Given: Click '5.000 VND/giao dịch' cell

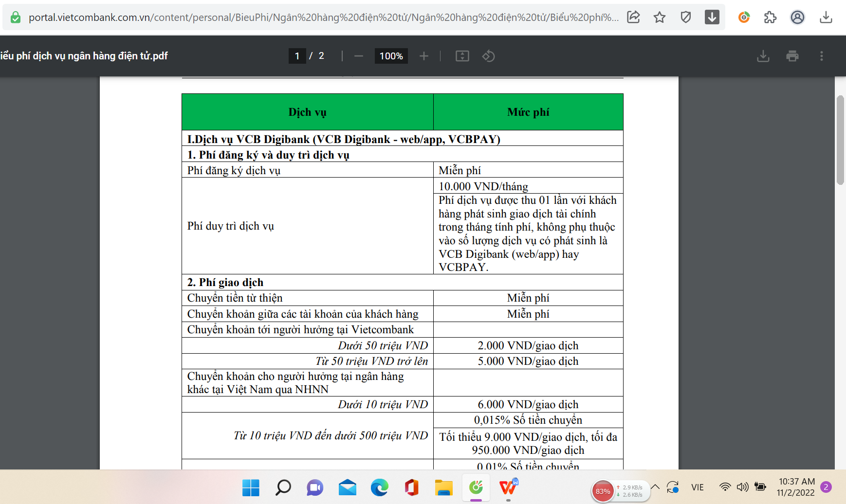Looking at the screenshot, I should (x=528, y=361).
